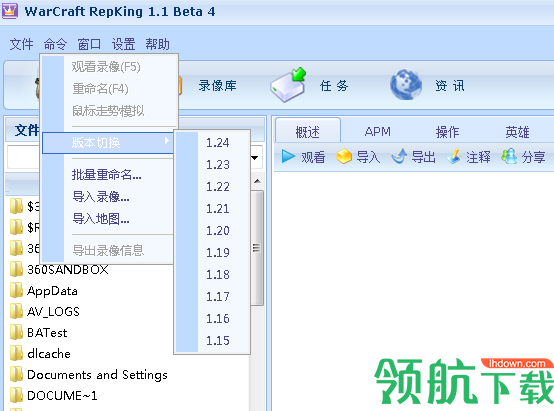Select version 1.16
This screenshot has width=554, height=411.
tap(218, 318)
